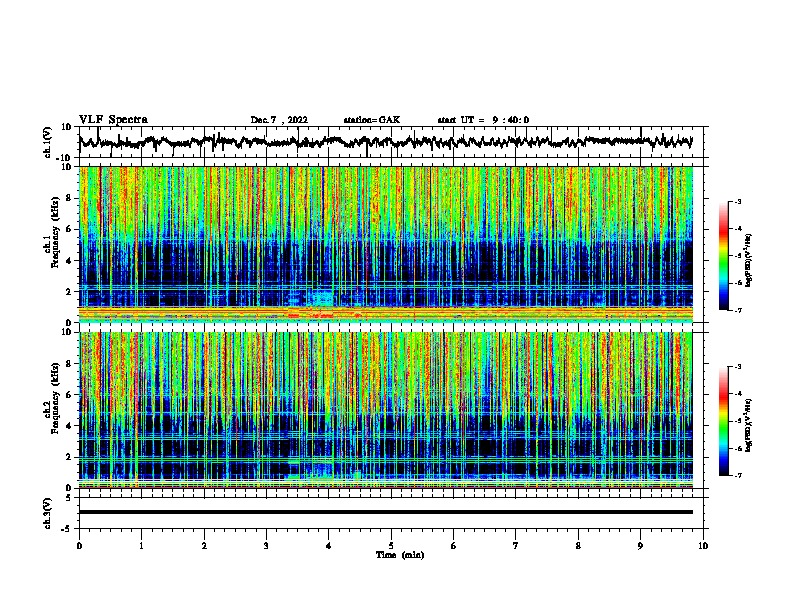Image resolution: width=792 pixels, height=612 pixels.
Task: Click the ch.2 color scale log(PSD) unit label
Action: (x=749, y=425)
